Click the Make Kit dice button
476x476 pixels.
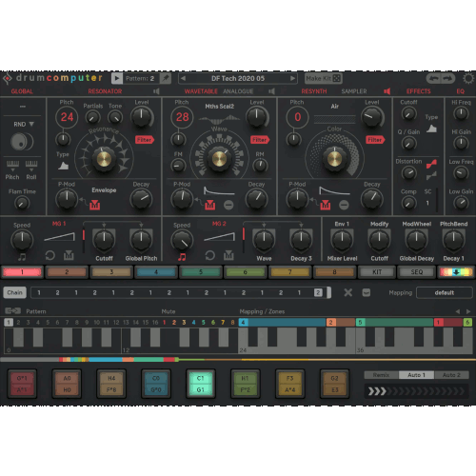point(323,78)
